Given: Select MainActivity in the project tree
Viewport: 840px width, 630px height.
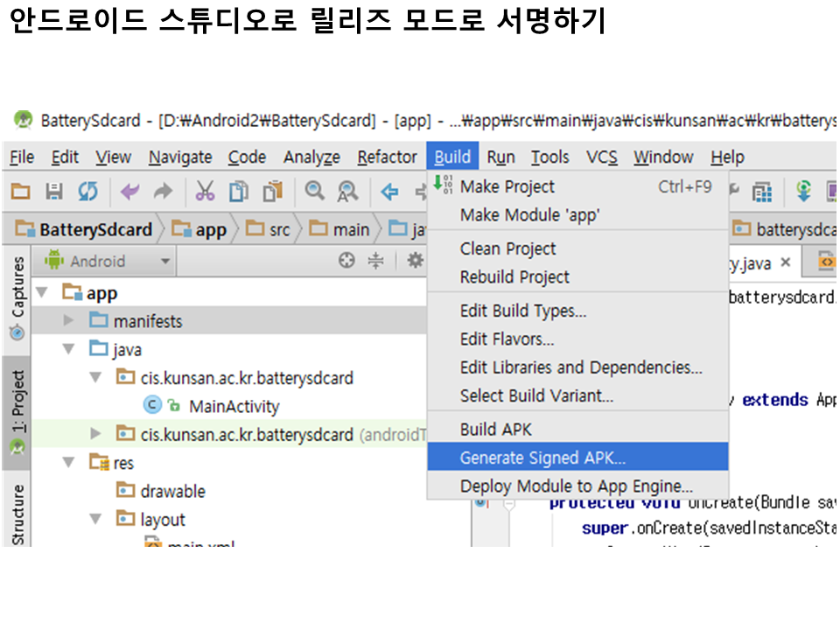Looking at the screenshot, I should click(x=234, y=406).
